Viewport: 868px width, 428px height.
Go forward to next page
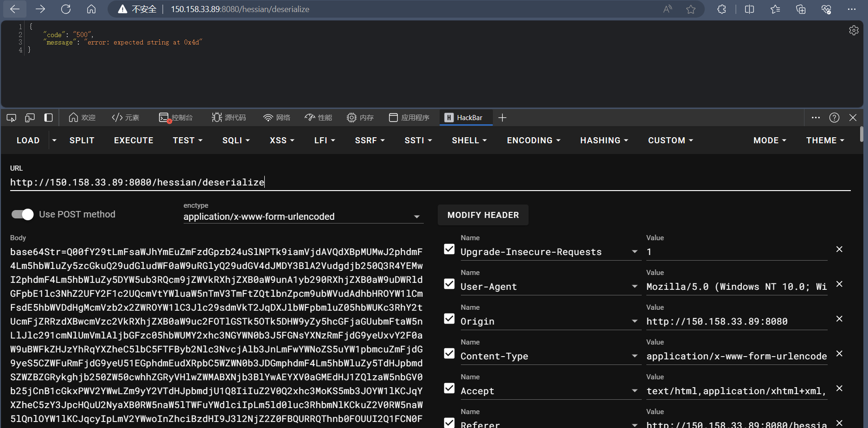pos(40,9)
